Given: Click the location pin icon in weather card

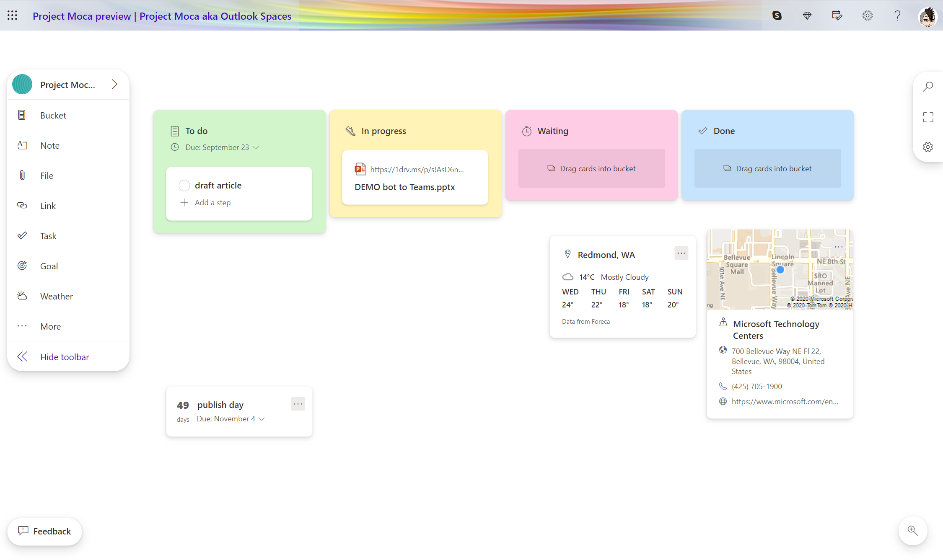Looking at the screenshot, I should coord(567,254).
